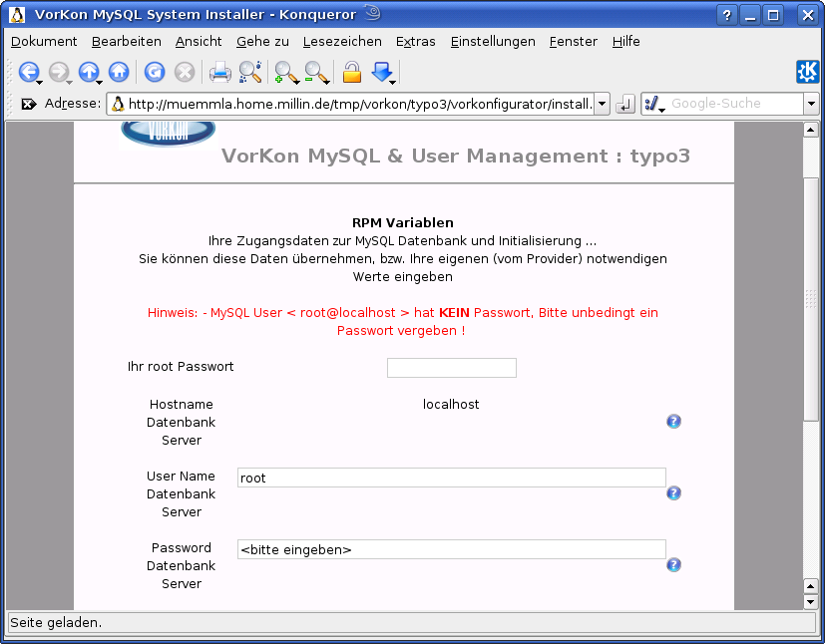Open the Lesezeichen menu

coord(342,42)
